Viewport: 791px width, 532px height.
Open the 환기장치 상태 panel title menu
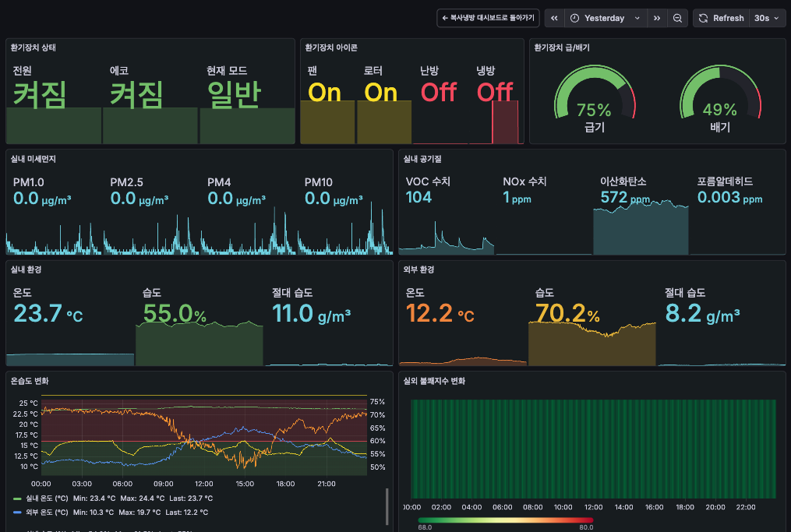34,48
